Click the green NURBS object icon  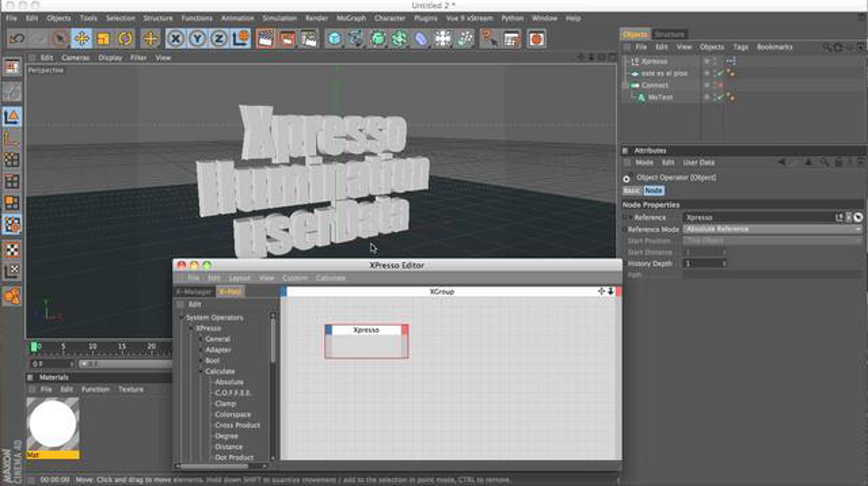378,38
